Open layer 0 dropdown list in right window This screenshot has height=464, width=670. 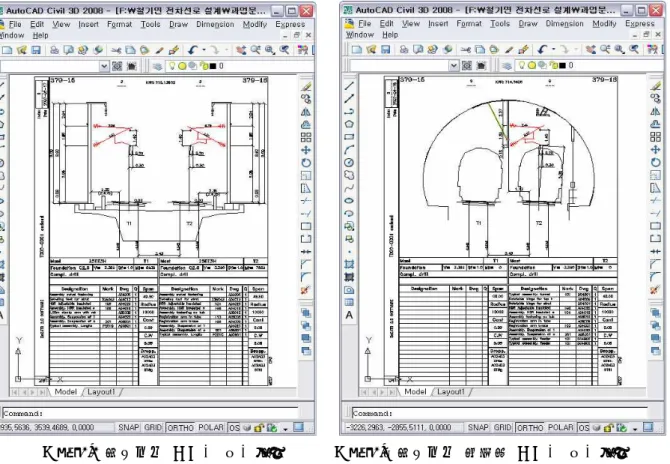591,65
